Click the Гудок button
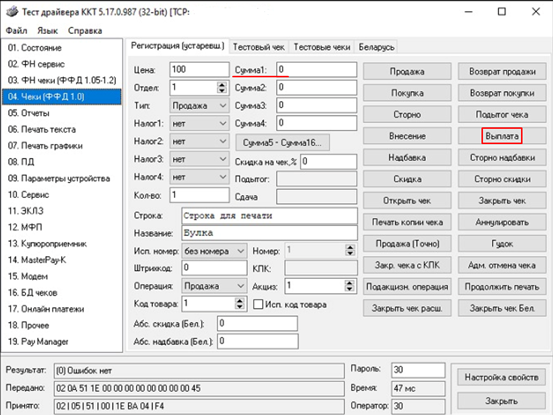This screenshot has height=415, width=553. [502, 244]
